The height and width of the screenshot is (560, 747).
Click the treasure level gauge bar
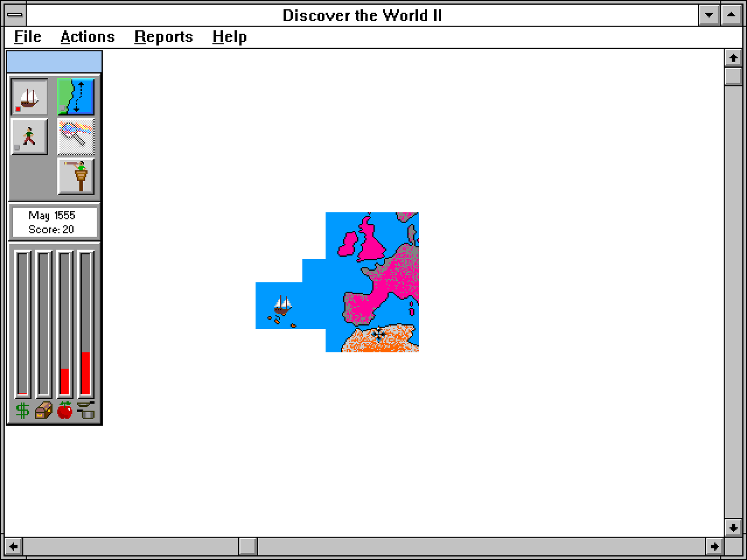[x=43, y=324]
